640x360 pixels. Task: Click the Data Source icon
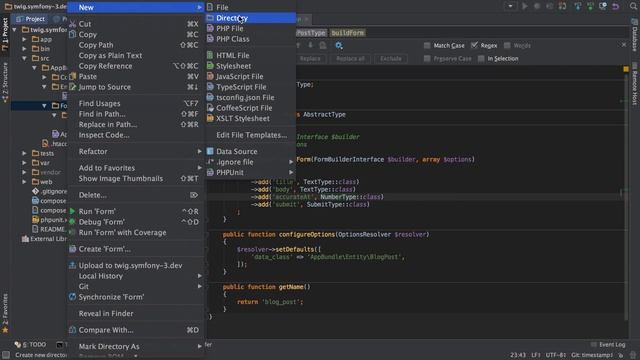[x=210, y=151]
